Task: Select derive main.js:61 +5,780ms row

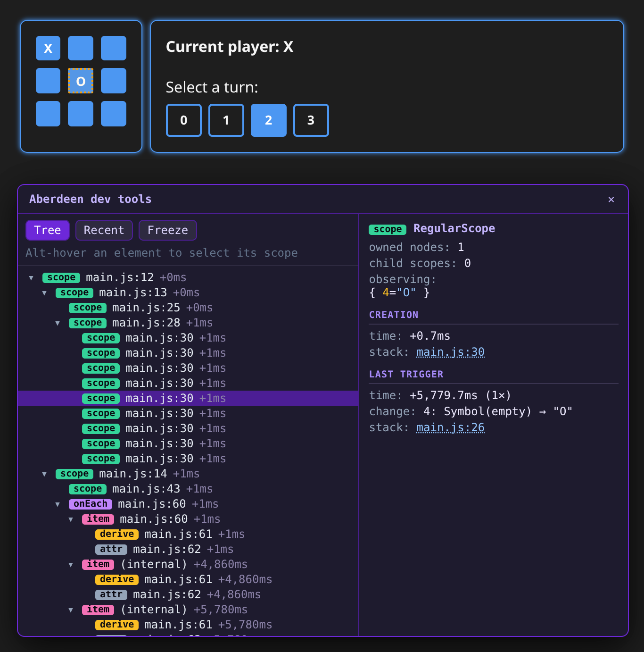Action: pyautogui.click(x=188, y=625)
